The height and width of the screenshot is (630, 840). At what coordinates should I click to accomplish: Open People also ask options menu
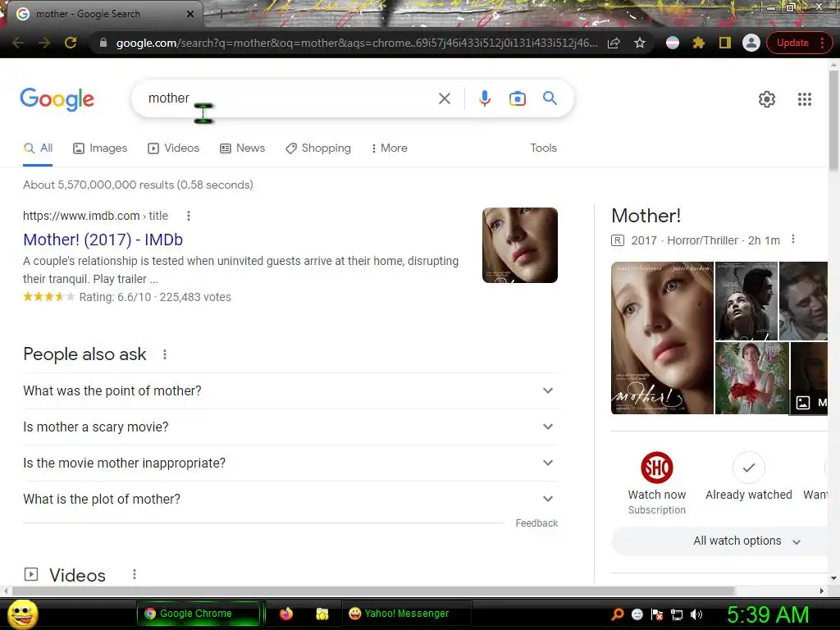coord(164,354)
